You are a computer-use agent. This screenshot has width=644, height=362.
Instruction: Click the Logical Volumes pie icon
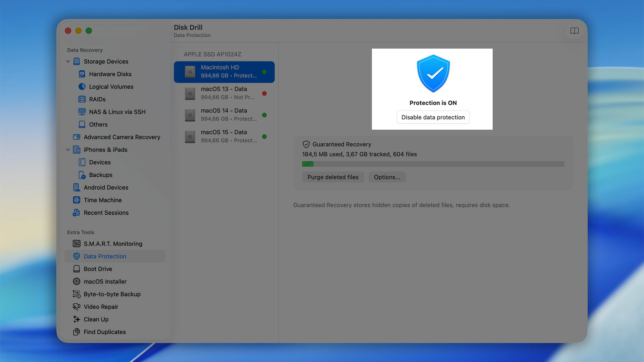[x=82, y=87]
